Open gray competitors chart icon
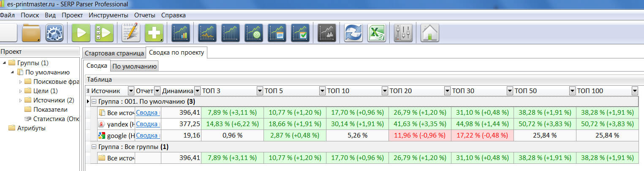Image resolution: width=644 pixels, height=171 pixels. 327,33
